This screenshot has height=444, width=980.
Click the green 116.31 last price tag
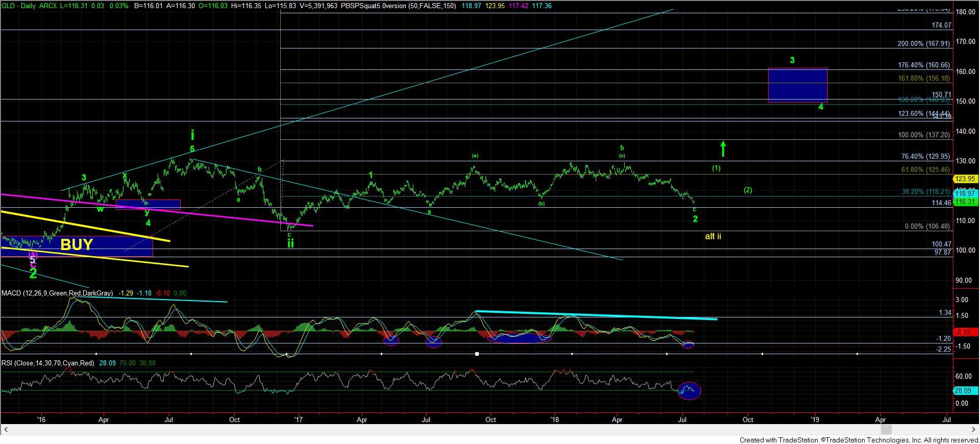(x=965, y=202)
